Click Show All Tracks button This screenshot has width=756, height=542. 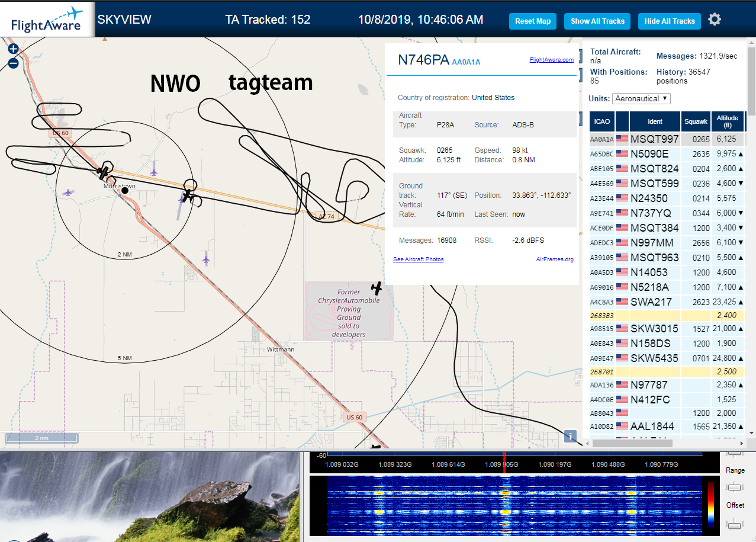597,21
